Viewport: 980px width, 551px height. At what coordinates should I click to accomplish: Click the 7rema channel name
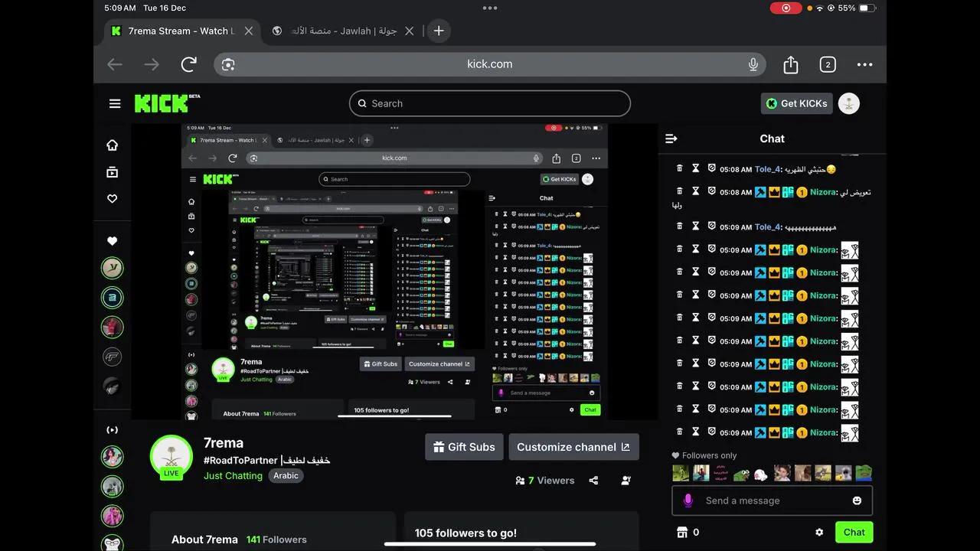click(224, 443)
